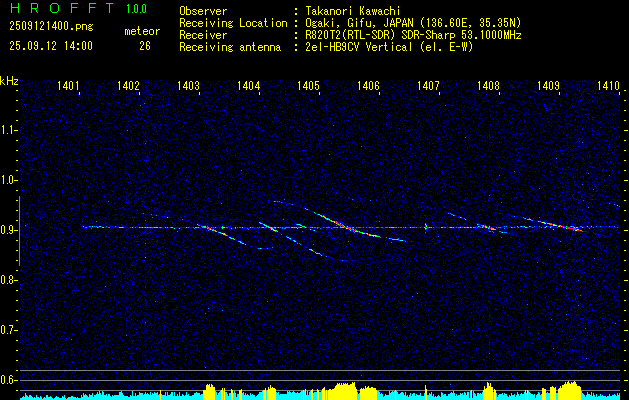Click the 1401 time axis label
Image resolution: width=629 pixels, height=400 pixels.
[x=68, y=85]
